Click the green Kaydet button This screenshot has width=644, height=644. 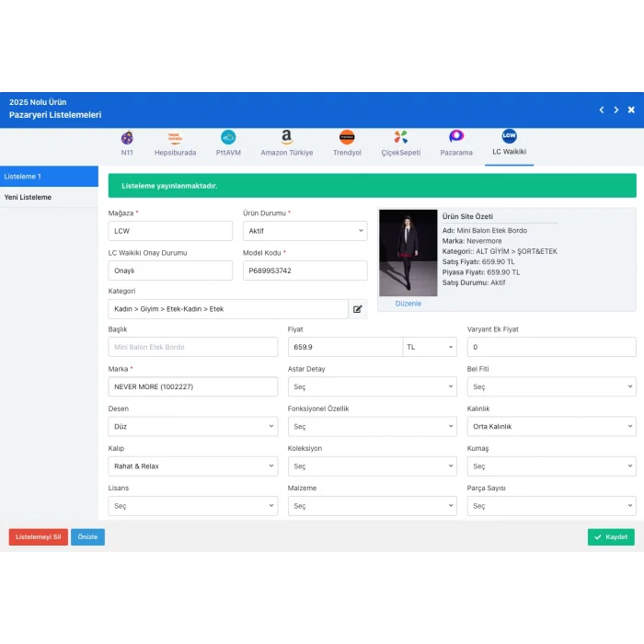click(611, 537)
